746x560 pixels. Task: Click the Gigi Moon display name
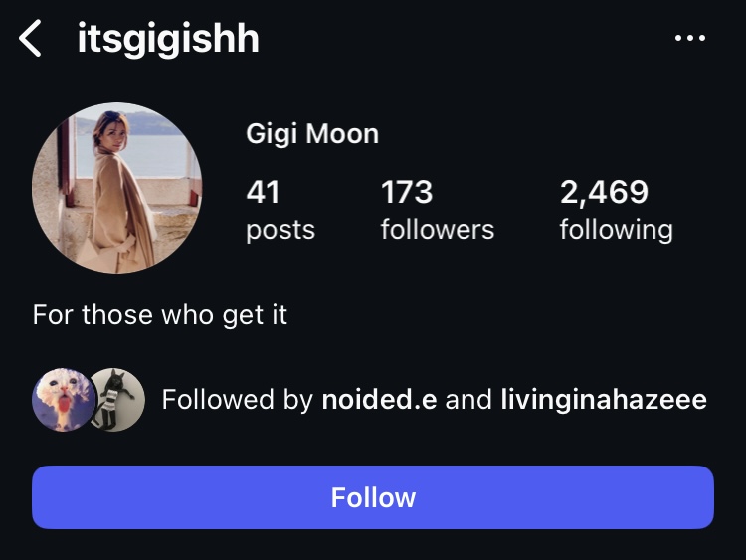[x=312, y=133]
